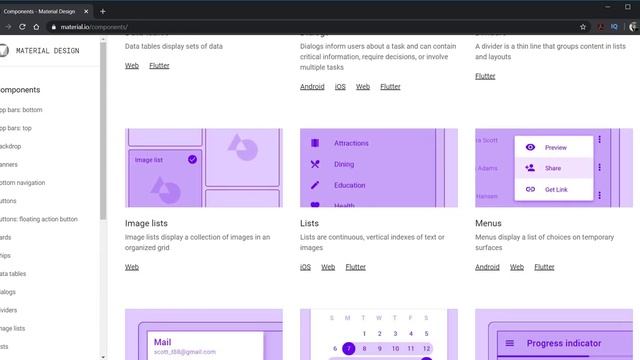The image size is (640, 360).
Task: Open Web link under Lists
Action: (x=328, y=267)
